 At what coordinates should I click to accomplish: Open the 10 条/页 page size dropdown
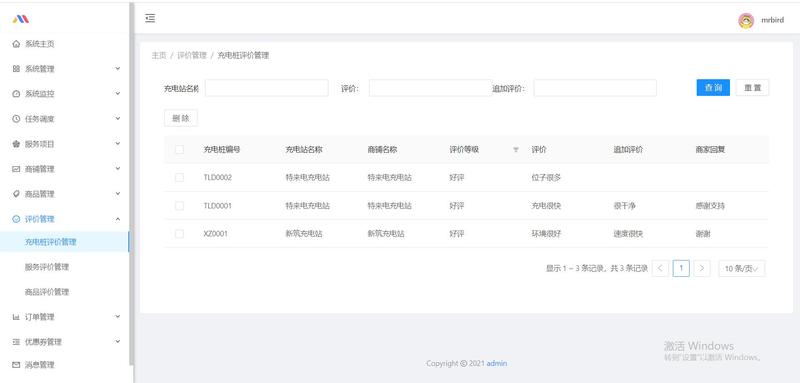tap(741, 268)
